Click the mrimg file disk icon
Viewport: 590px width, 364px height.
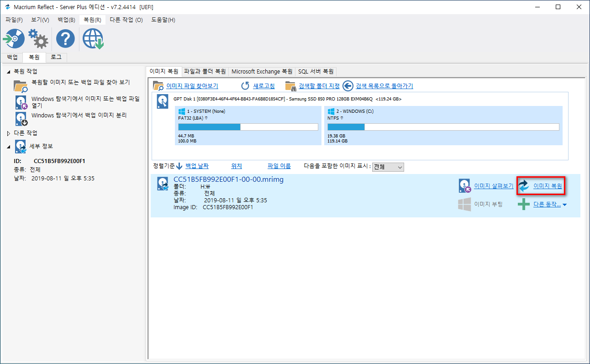point(163,184)
